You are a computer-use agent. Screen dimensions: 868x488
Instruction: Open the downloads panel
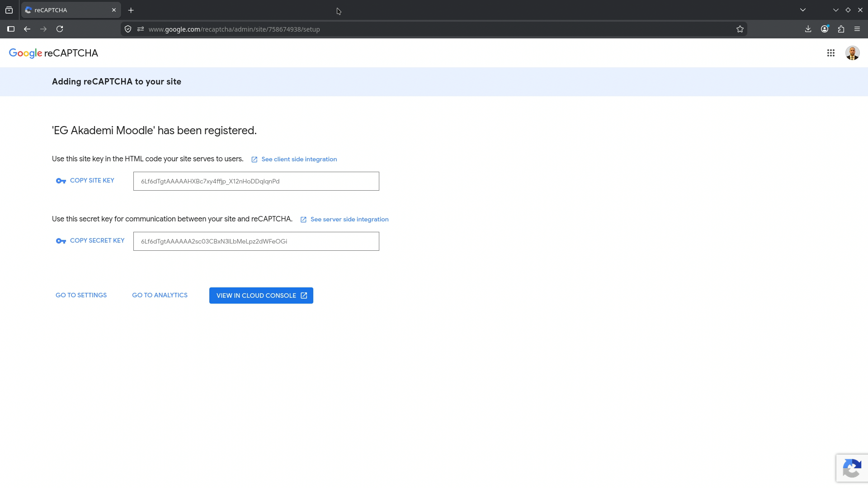coord(808,29)
